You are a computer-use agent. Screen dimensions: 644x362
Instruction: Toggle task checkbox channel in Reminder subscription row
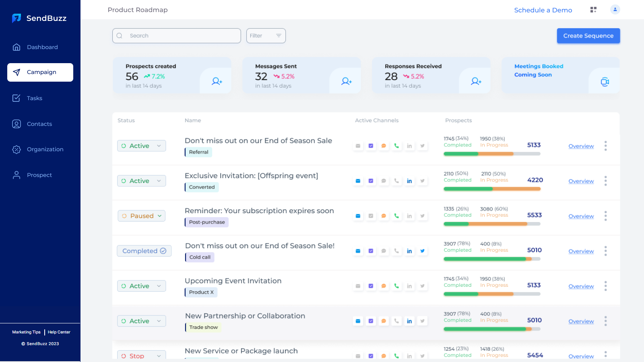[371, 216]
